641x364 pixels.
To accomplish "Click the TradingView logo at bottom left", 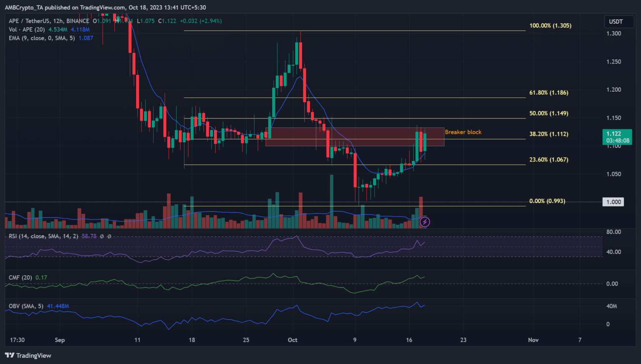I will [x=28, y=355].
